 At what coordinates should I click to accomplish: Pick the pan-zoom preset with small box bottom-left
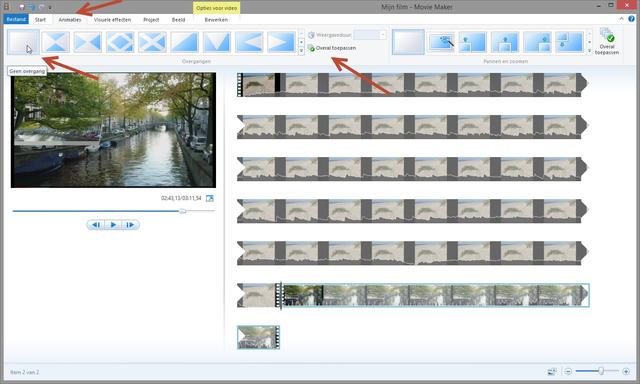473,42
